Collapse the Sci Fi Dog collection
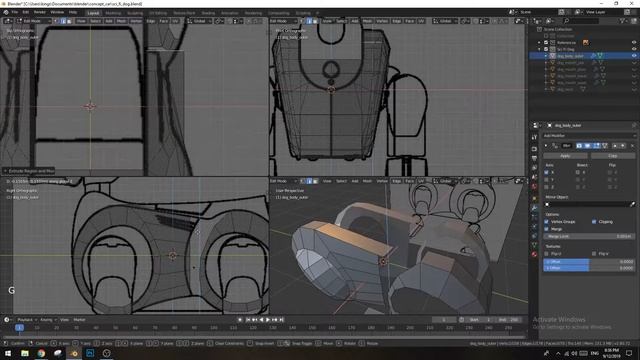 click(540, 49)
